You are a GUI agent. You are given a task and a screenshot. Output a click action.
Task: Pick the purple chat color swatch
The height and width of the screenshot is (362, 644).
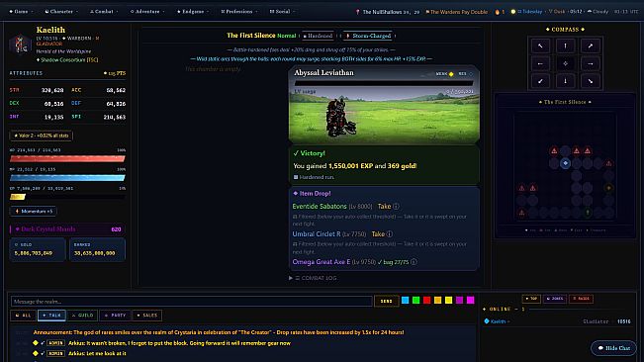click(460, 301)
